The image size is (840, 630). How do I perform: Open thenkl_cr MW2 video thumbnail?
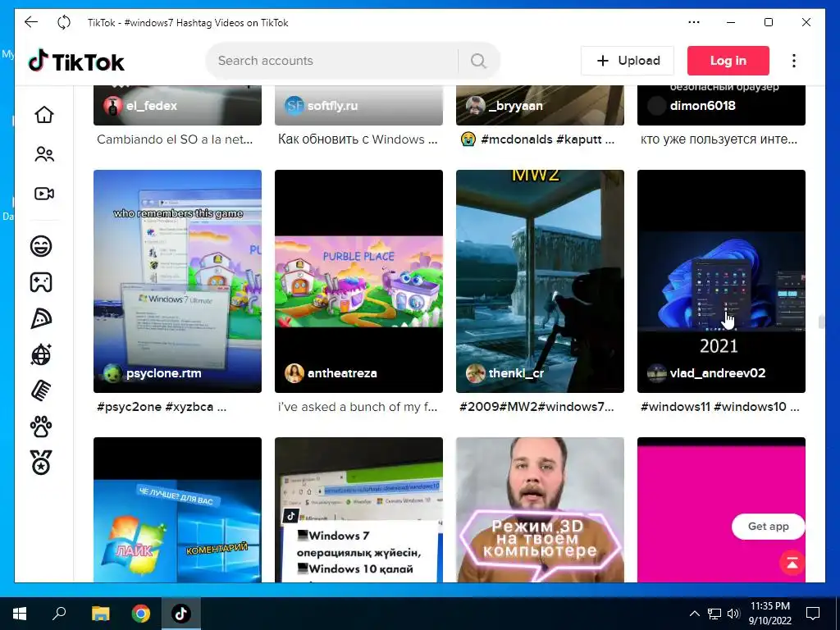point(540,281)
